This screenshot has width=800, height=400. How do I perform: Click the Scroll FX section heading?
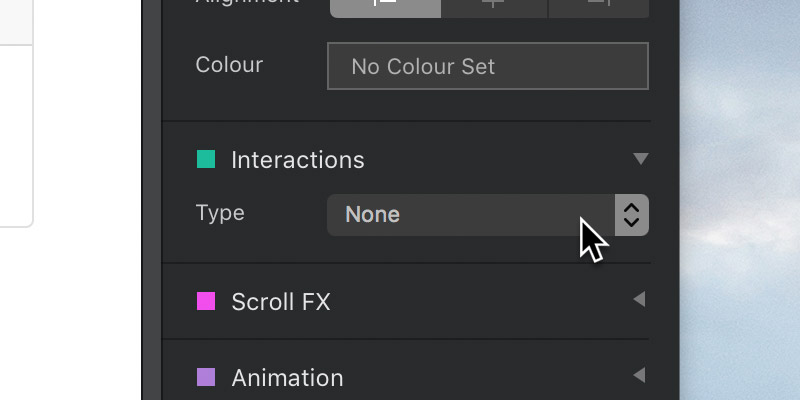click(281, 302)
